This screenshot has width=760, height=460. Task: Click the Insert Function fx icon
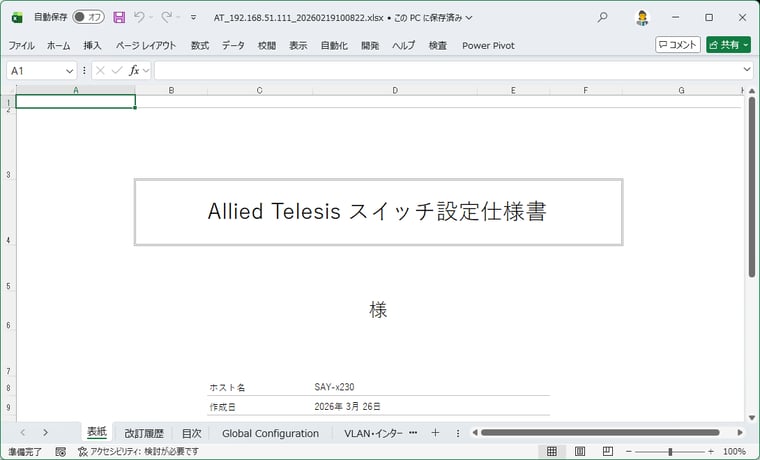point(134,71)
